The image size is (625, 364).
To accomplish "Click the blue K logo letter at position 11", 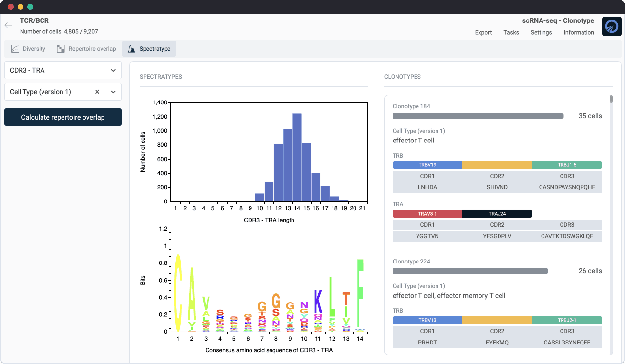I will pyautogui.click(x=318, y=301).
